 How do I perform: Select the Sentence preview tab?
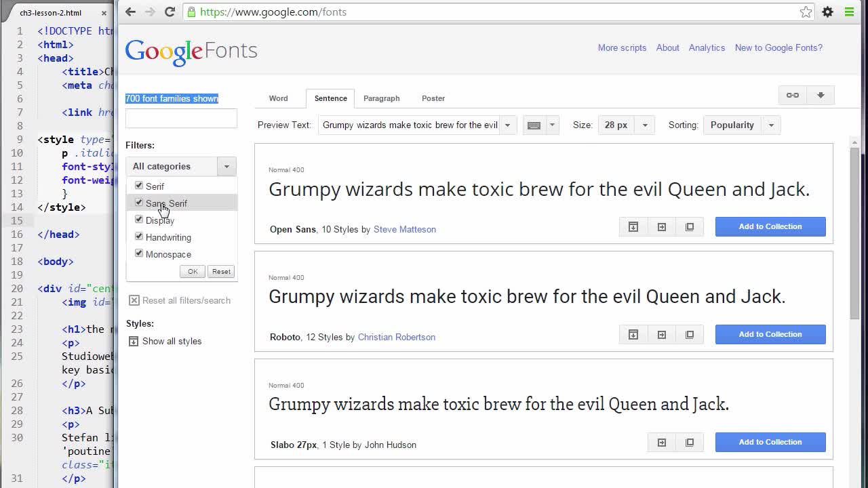pos(330,98)
